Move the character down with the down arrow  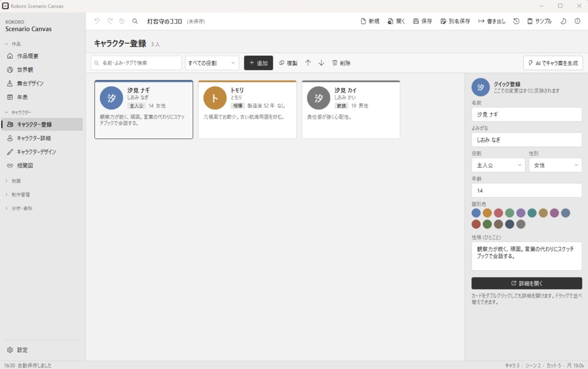coord(322,63)
